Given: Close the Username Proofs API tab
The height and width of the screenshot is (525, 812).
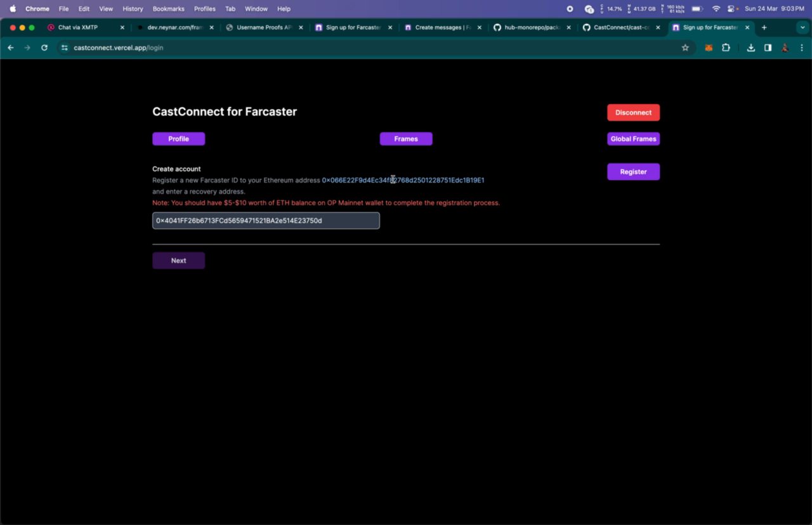Looking at the screenshot, I should (x=301, y=27).
